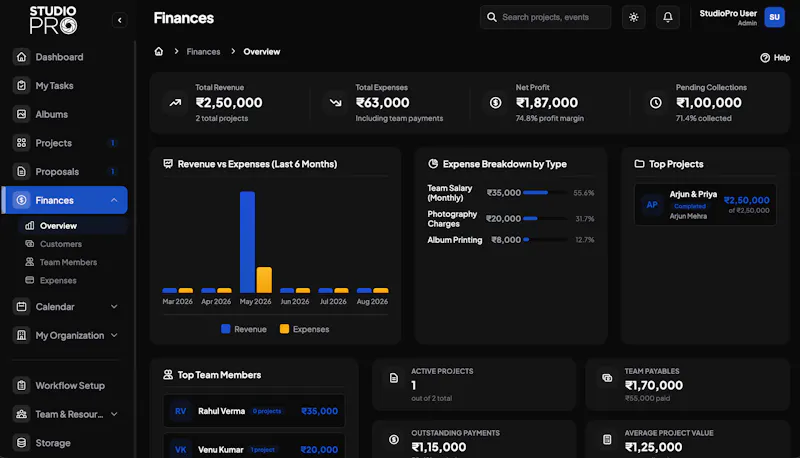This screenshot has width=800, height=458.
Task: Open the Venu Kumar team member row
Action: (254, 446)
